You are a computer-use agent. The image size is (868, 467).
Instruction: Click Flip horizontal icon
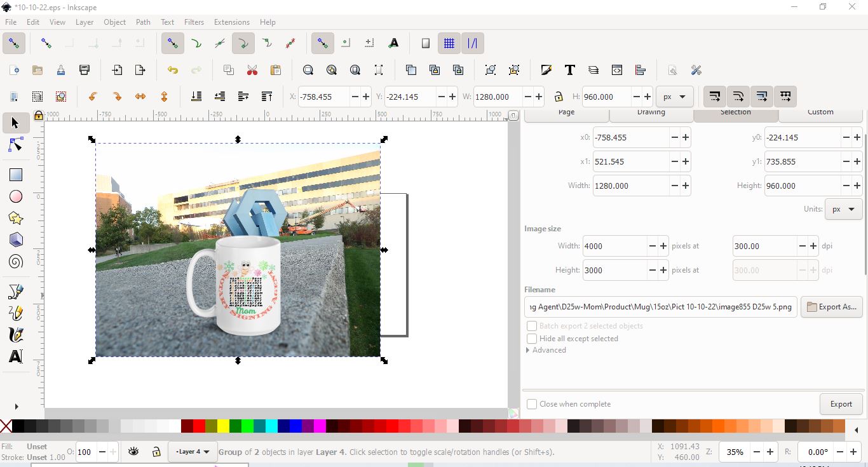point(140,97)
